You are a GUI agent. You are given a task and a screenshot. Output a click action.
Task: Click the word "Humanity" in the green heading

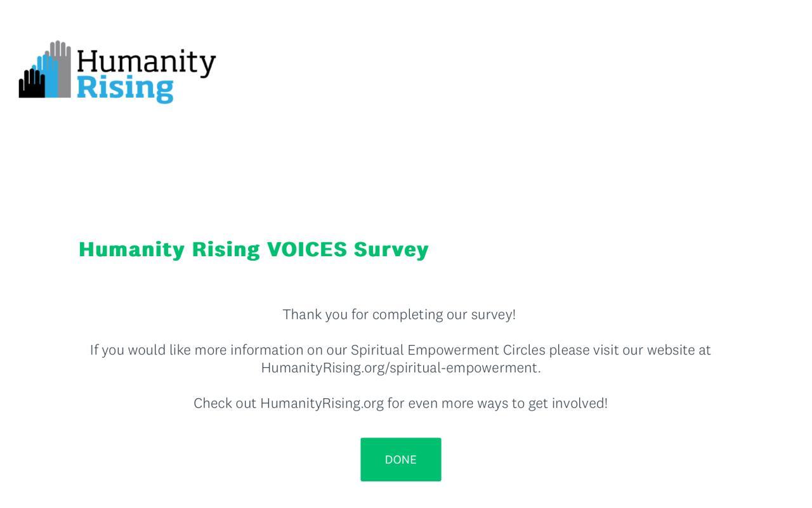[x=131, y=249]
